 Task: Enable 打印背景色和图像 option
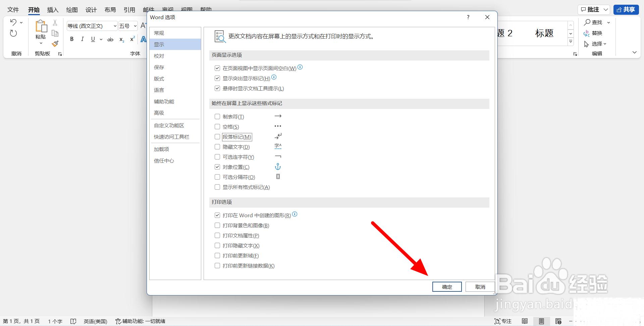tap(217, 225)
